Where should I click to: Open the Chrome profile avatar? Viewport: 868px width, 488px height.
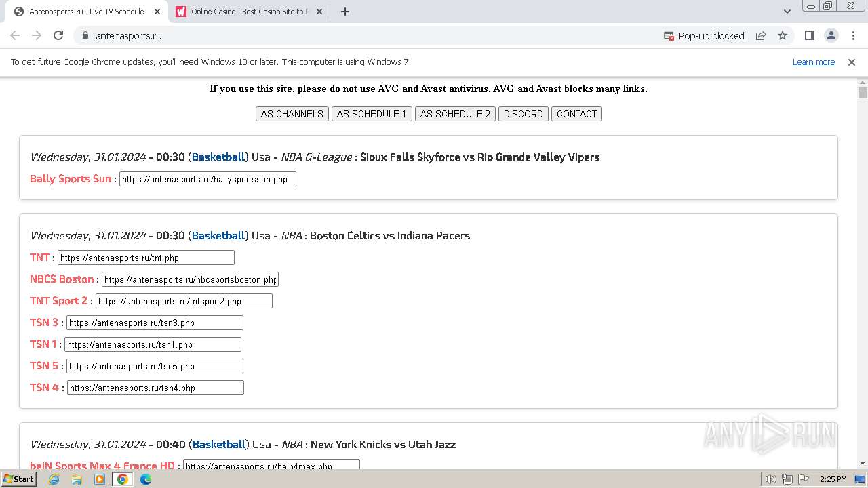tap(831, 35)
